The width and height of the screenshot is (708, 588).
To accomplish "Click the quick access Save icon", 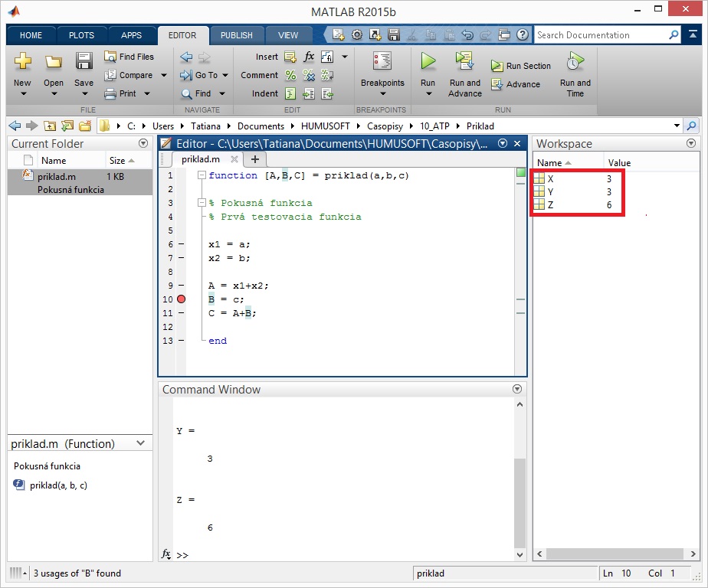I will click(394, 34).
